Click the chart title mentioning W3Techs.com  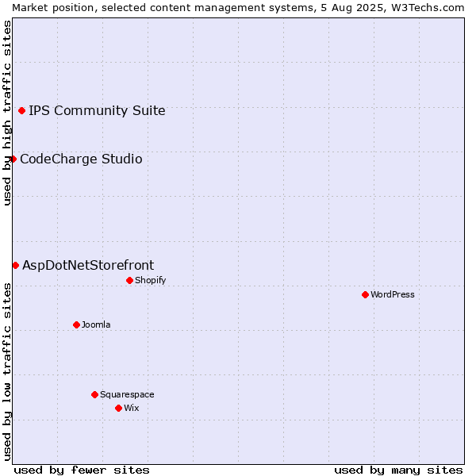[238, 8]
